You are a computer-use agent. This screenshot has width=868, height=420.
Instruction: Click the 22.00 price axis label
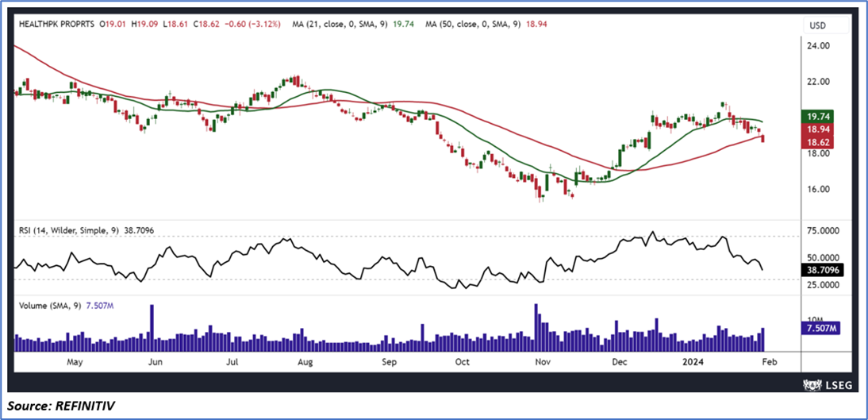click(x=817, y=82)
